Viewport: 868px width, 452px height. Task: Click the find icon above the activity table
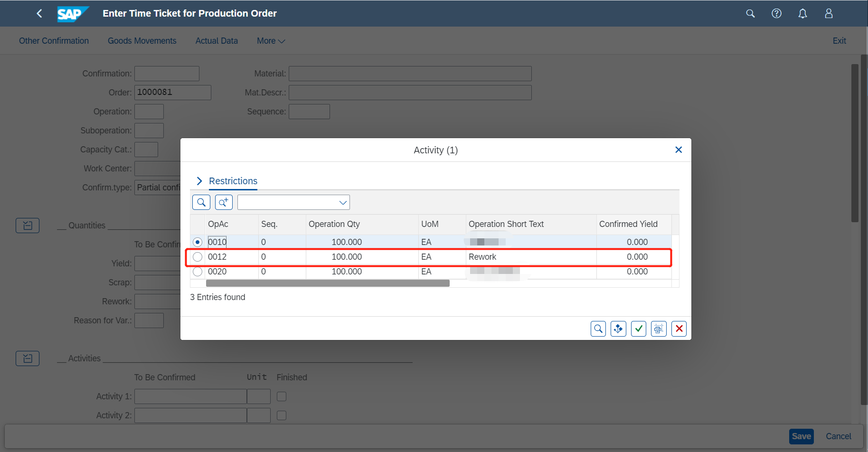[x=201, y=202]
